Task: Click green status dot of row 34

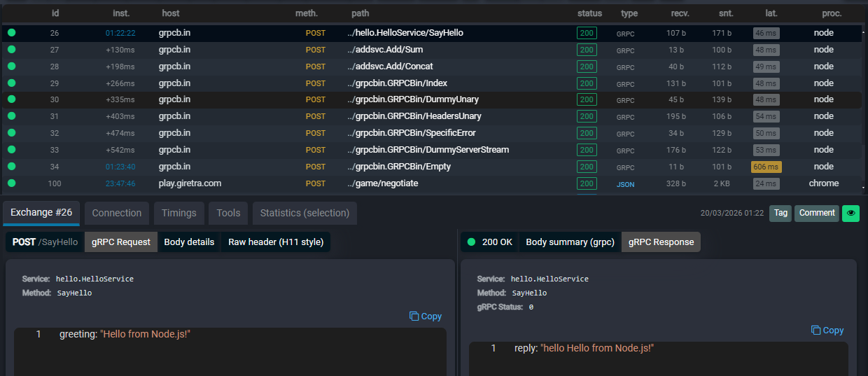Action: point(11,167)
